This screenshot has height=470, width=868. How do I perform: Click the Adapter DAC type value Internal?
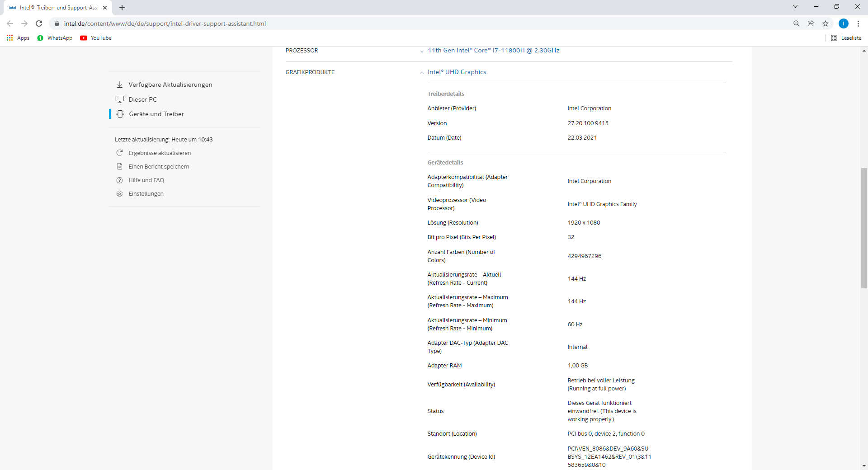577,347
